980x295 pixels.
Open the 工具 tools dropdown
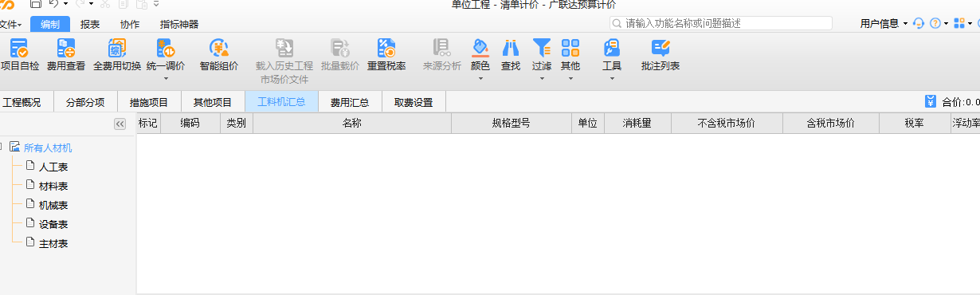[612, 60]
